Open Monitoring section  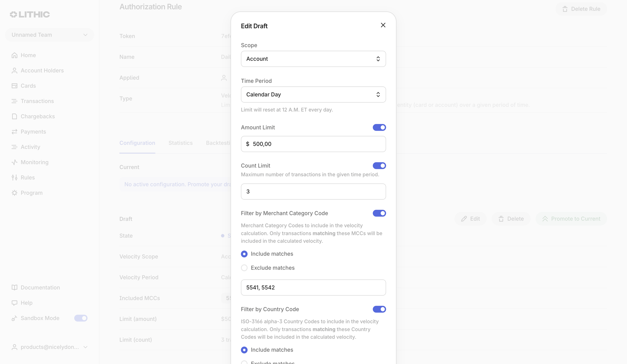point(30,162)
